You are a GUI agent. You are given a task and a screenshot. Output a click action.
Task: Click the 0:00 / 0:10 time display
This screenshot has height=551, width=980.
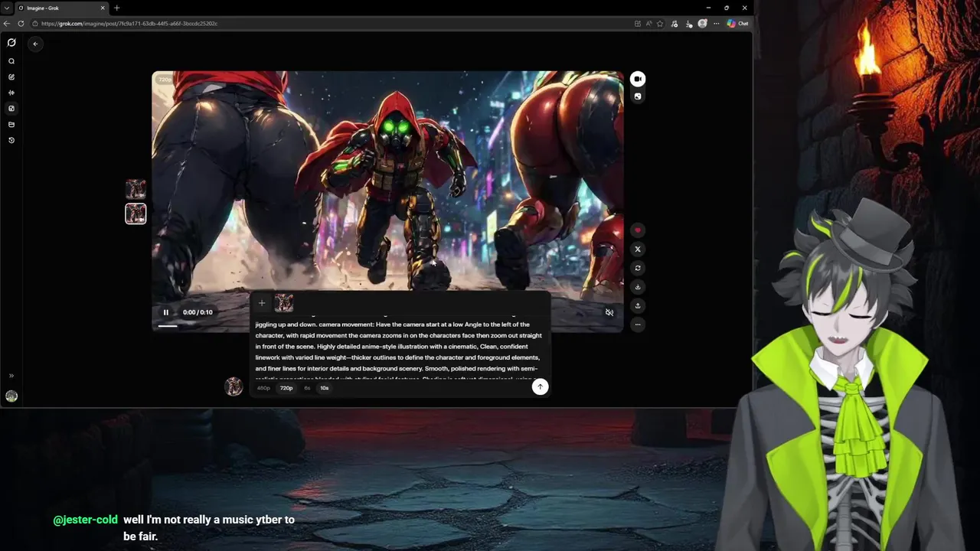tap(198, 312)
